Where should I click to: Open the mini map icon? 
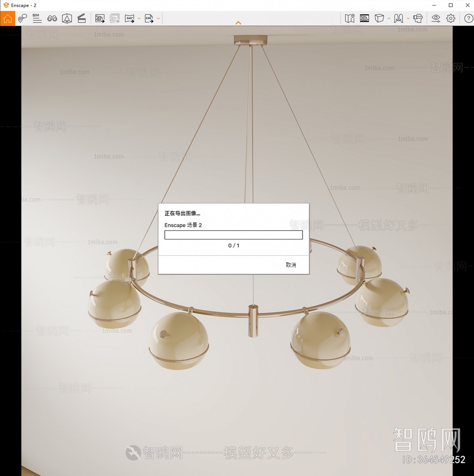click(x=350, y=18)
